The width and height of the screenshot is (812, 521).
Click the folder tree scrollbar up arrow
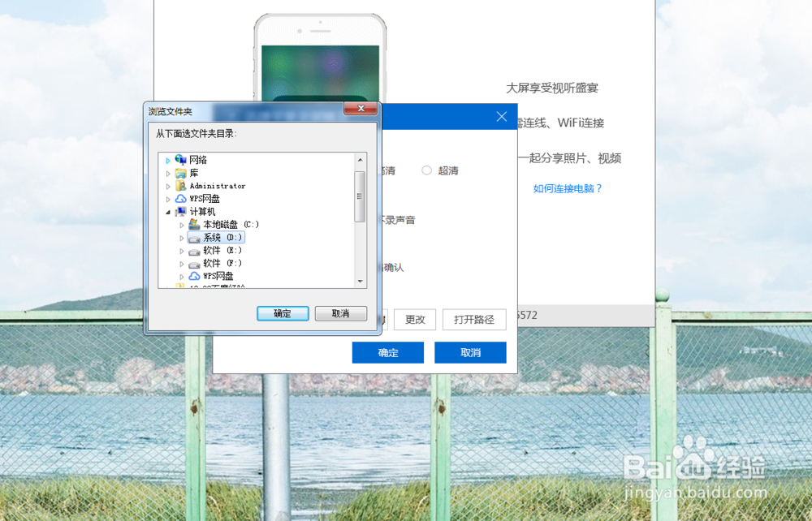pos(361,160)
